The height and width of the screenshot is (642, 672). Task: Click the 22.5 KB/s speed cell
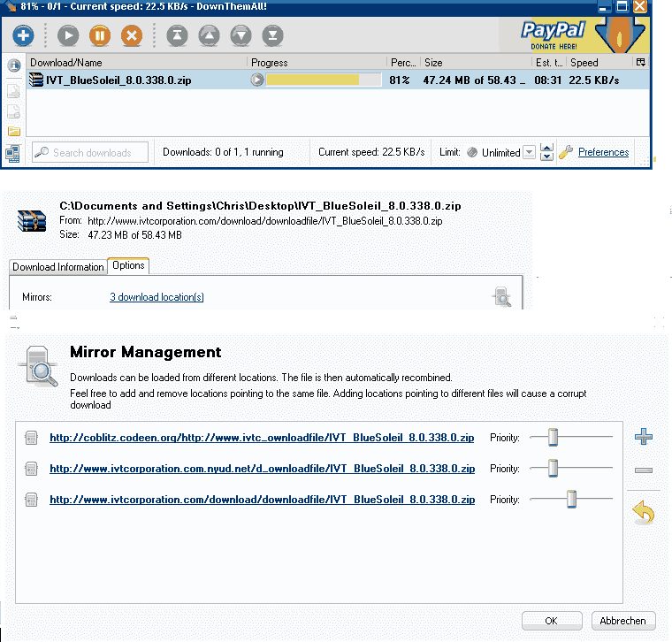tap(594, 80)
